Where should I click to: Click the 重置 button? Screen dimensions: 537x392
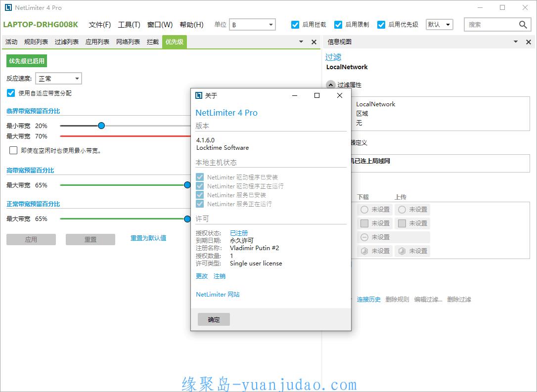point(90,240)
